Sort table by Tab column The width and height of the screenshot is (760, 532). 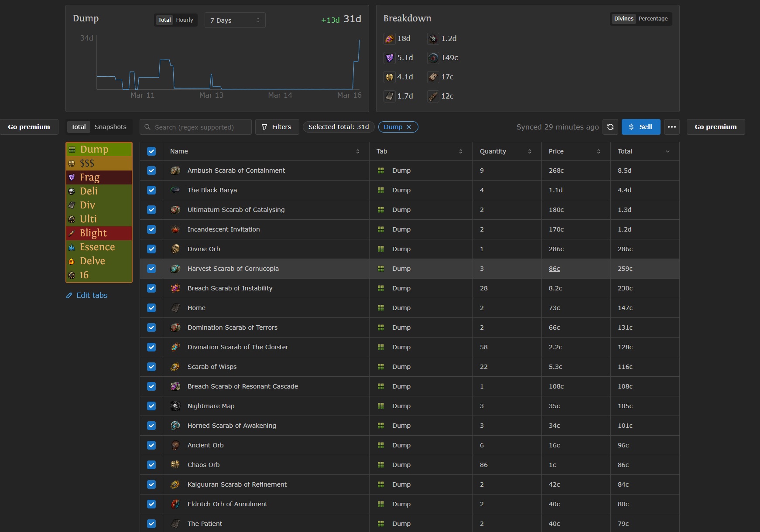[421, 151]
